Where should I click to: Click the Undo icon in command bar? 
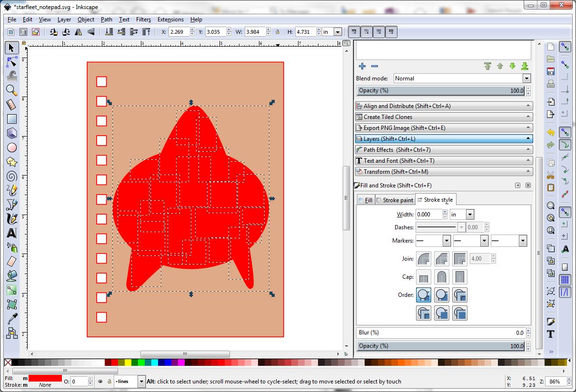[x=551, y=132]
